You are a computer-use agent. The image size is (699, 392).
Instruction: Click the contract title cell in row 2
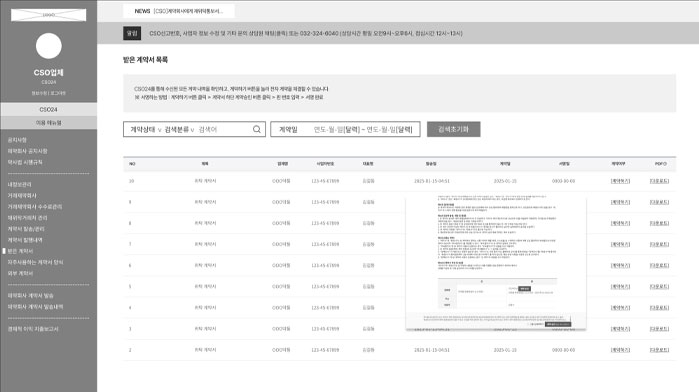point(205,350)
